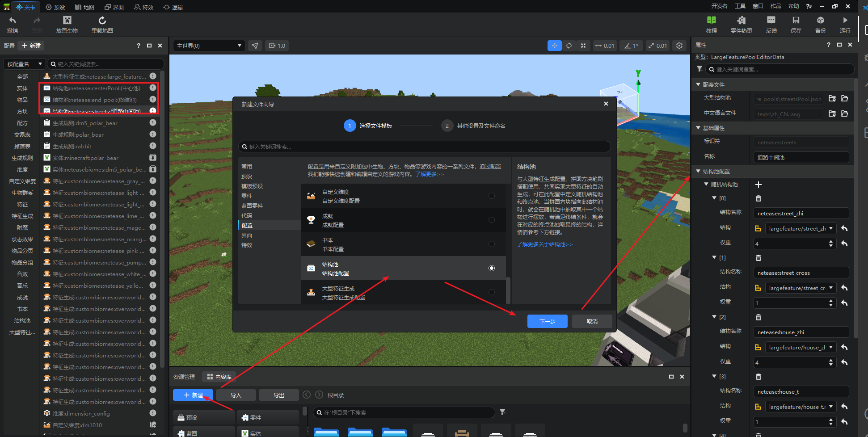Click the 名称 field containing 道路中间池
The image size is (868, 437).
tap(801, 157)
